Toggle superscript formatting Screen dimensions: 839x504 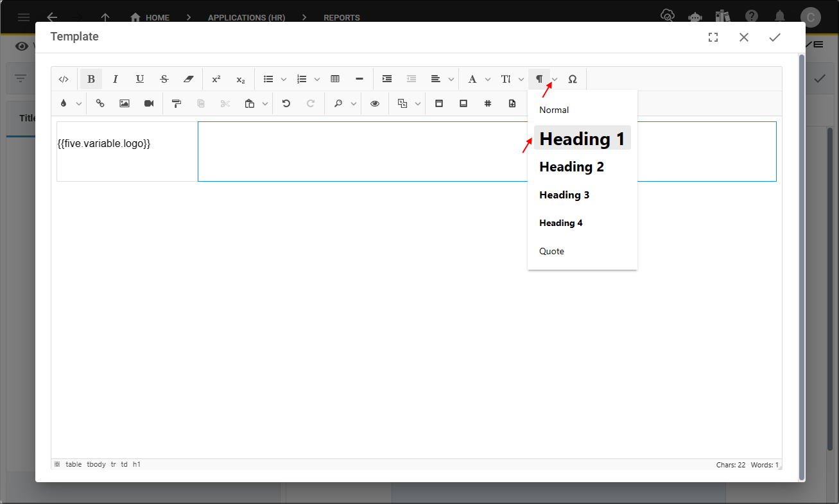(216, 79)
